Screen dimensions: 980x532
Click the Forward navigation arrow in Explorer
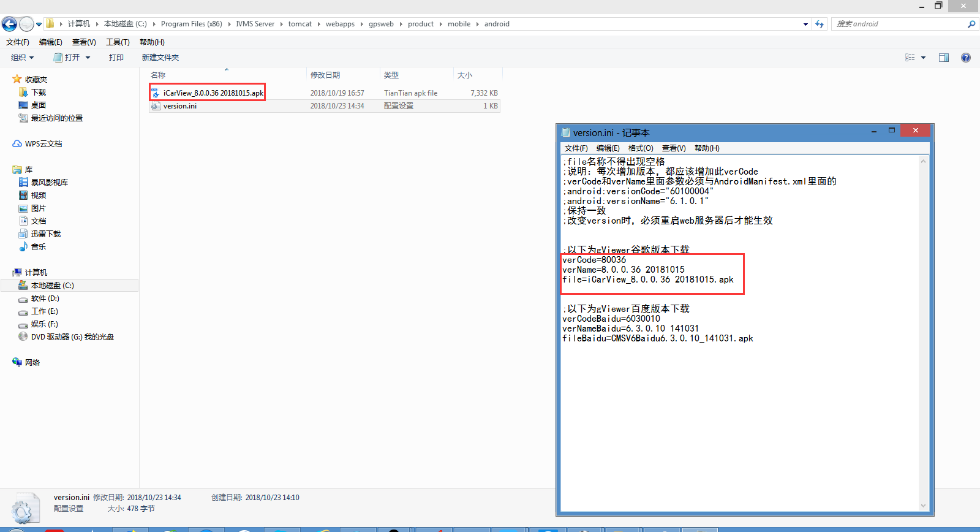click(x=26, y=24)
